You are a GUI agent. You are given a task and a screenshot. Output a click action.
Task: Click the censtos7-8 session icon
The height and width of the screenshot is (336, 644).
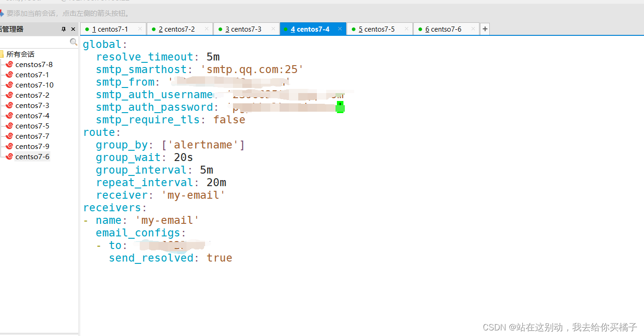point(9,65)
